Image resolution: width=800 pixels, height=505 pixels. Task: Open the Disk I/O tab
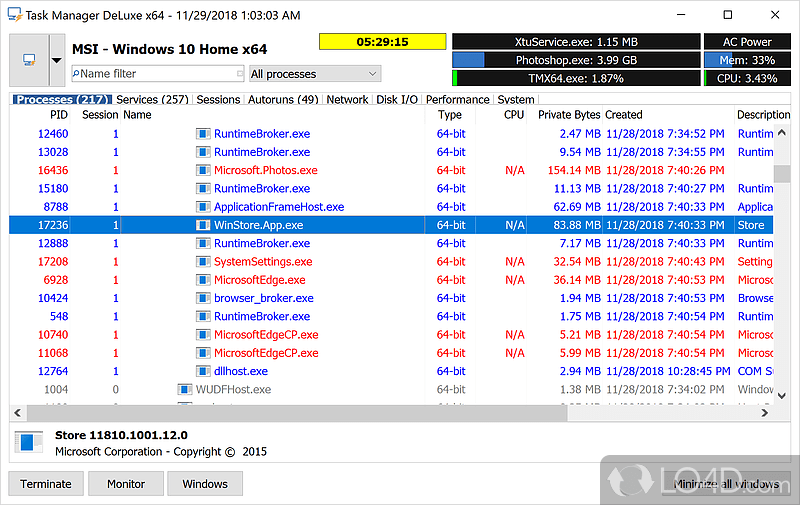(x=397, y=99)
